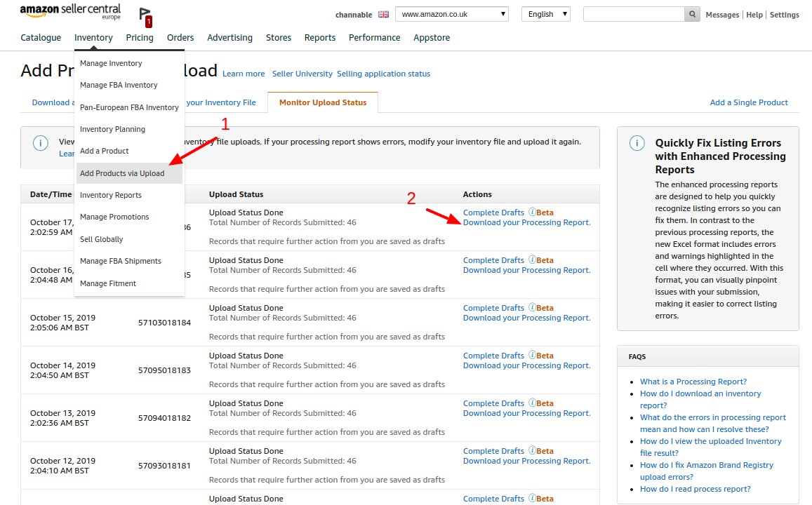
Task: Open Selling application status link
Action: pyautogui.click(x=384, y=74)
